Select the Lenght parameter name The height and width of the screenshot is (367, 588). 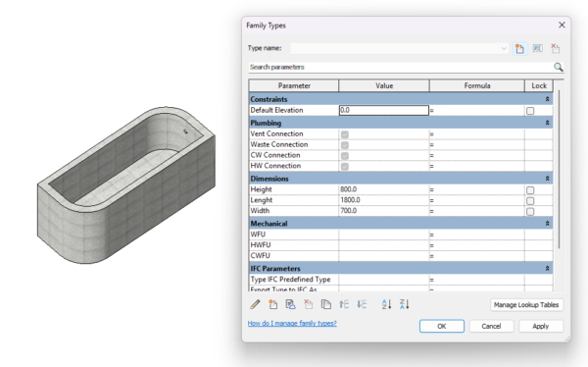[262, 200]
